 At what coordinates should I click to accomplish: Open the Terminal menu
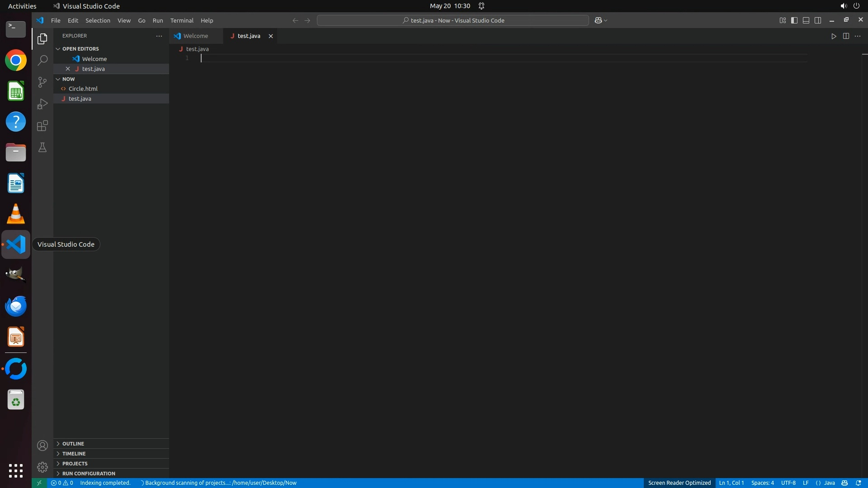(182, 20)
